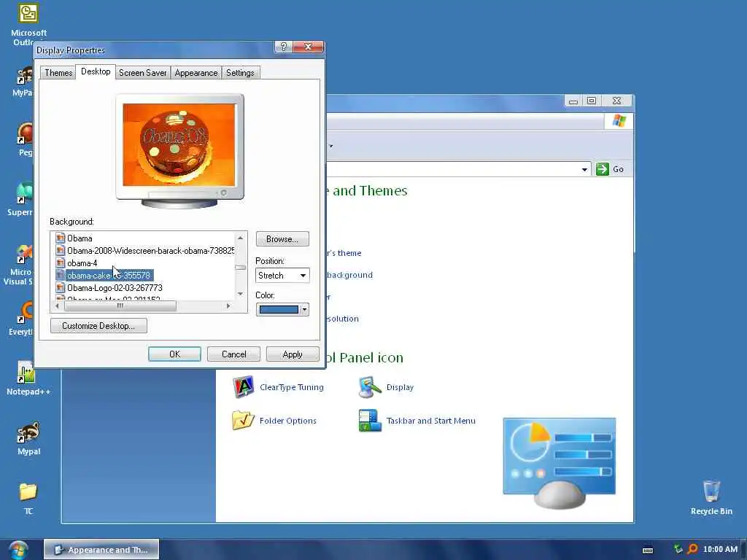
Task: Click the Appearance and Themes taskbar button
Action: 101,550
